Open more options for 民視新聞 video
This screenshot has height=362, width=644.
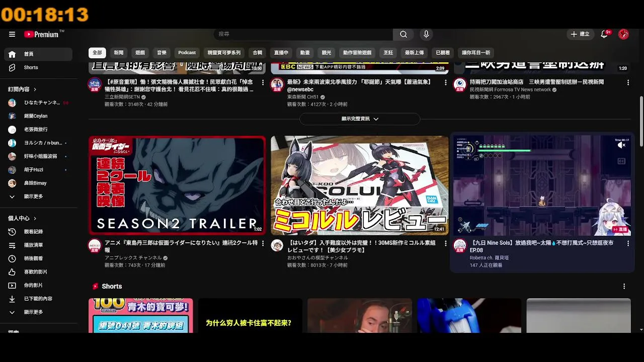[x=628, y=82]
